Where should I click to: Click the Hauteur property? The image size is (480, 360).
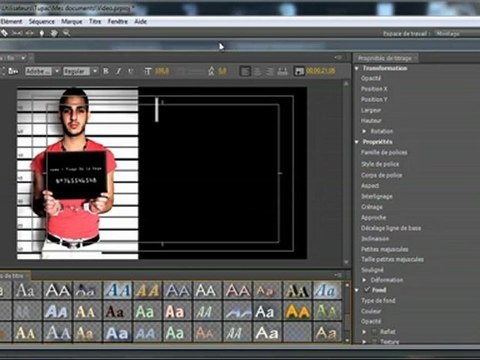pos(371,120)
